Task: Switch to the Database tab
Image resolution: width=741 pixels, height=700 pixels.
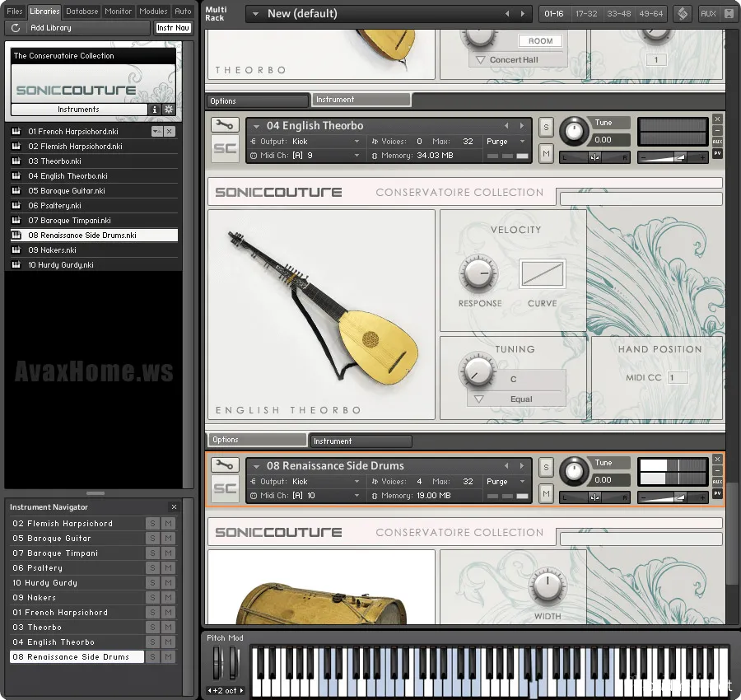Action: click(82, 11)
